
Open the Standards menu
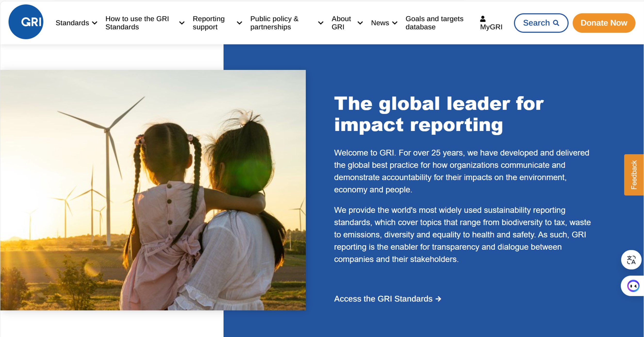[72, 23]
